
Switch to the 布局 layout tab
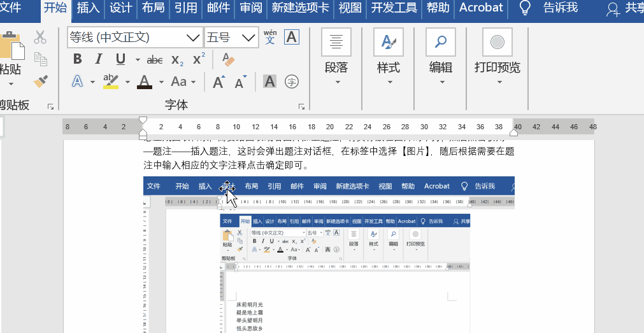pos(153,8)
